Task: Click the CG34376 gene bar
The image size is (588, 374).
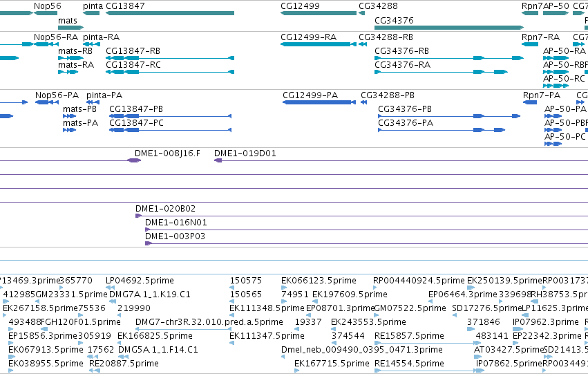Action: (449, 28)
